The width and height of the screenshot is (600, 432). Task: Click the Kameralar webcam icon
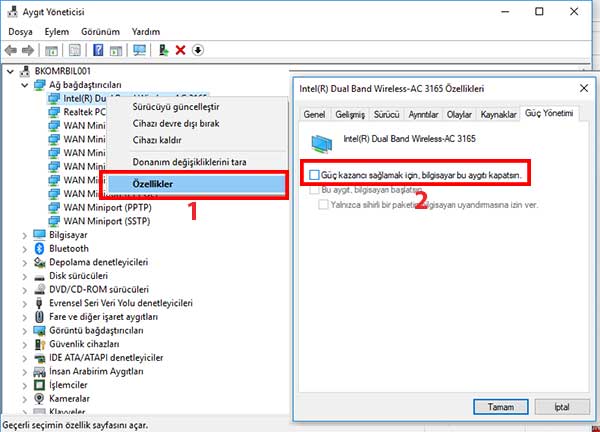(x=39, y=399)
